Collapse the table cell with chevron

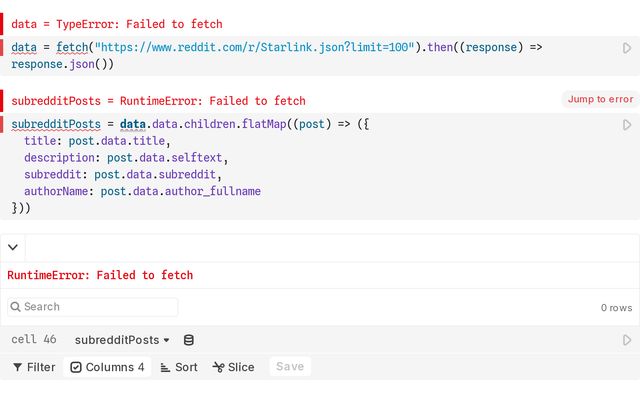[x=13, y=247]
